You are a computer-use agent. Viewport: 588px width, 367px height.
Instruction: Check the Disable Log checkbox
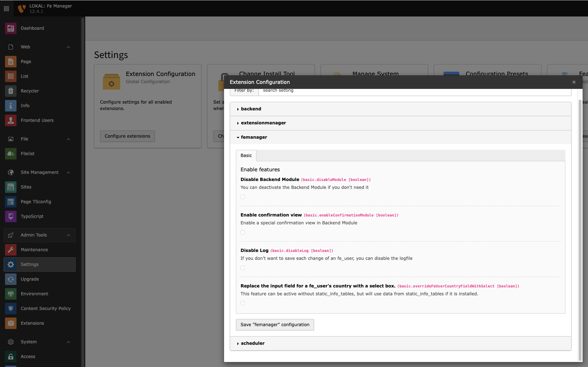pos(243,268)
